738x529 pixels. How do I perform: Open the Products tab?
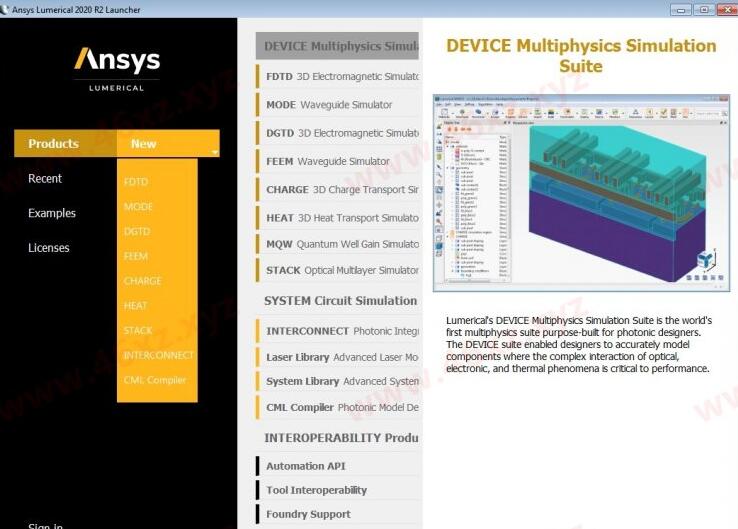click(65, 144)
